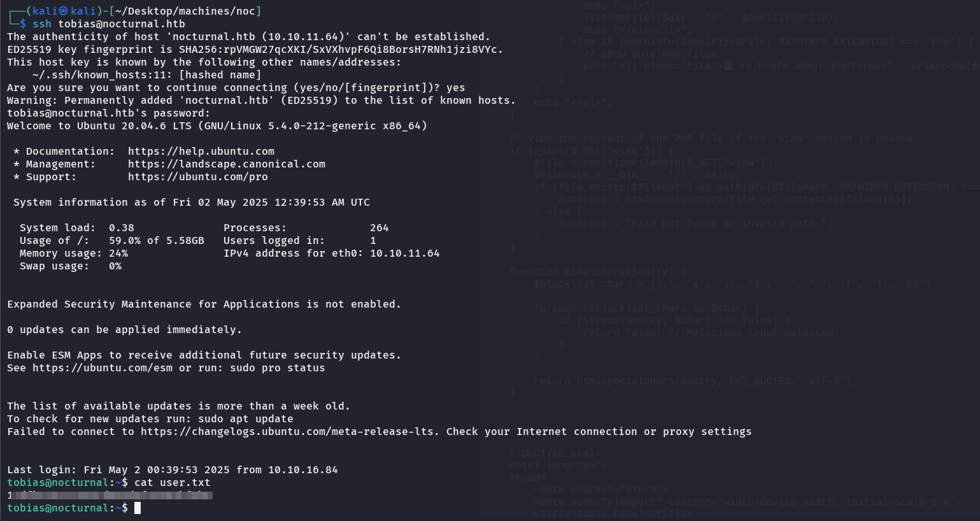Image resolution: width=980 pixels, height=521 pixels.
Task: Click the blurred user.txt flag output
Action: point(110,495)
